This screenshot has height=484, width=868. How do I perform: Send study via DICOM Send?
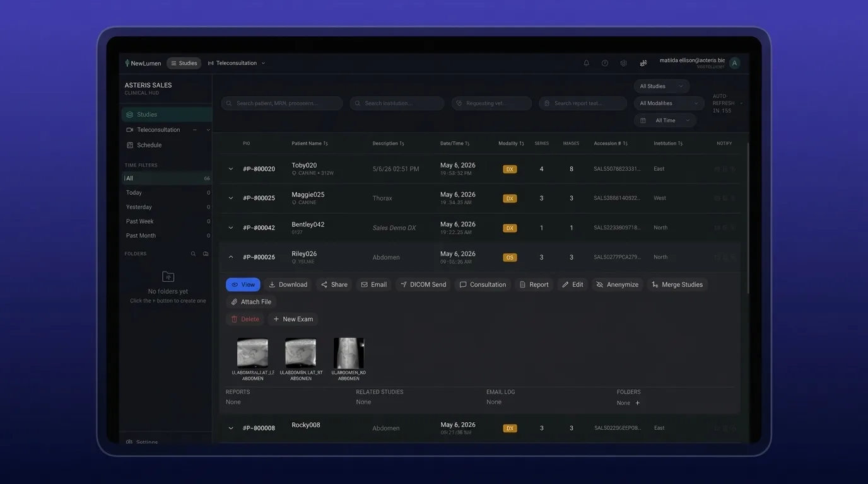click(423, 285)
